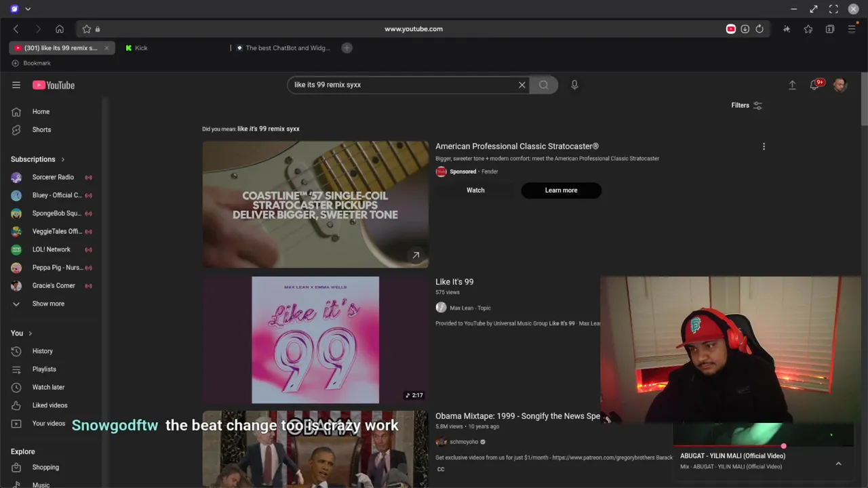Click the American Professional Classic Stratocaster title
Viewport: 868px width, 488px height.
click(x=517, y=146)
